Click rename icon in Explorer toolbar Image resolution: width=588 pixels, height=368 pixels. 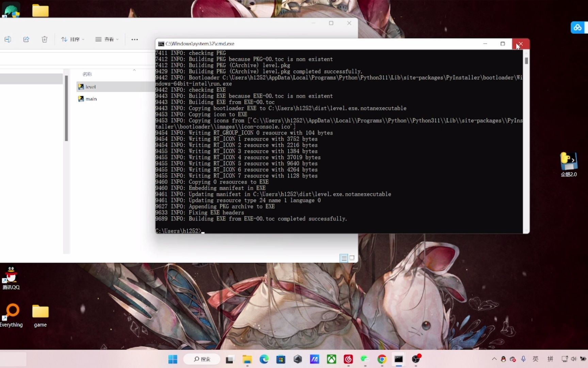8,39
